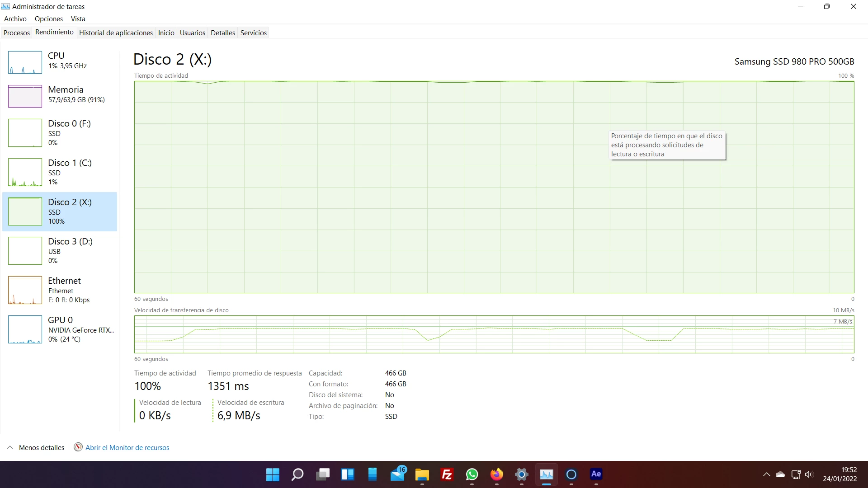Open the Vista menu
The width and height of the screenshot is (868, 488).
coord(78,19)
